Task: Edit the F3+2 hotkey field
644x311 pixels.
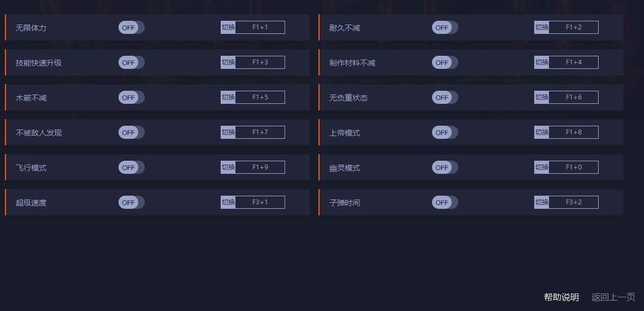Action: (574, 202)
